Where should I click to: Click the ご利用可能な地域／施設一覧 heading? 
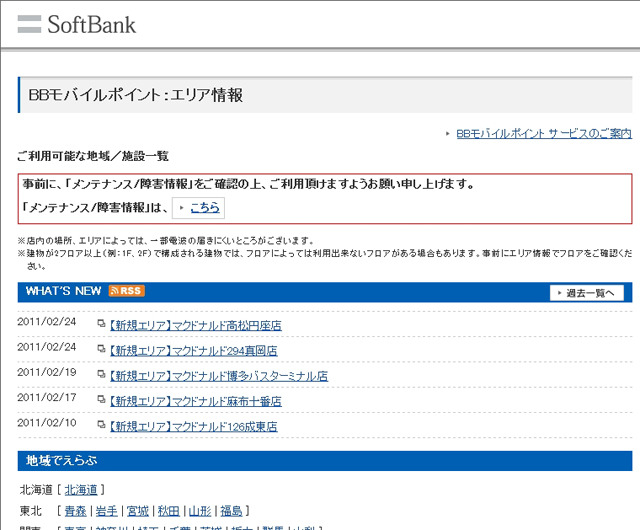[x=93, y=156]
